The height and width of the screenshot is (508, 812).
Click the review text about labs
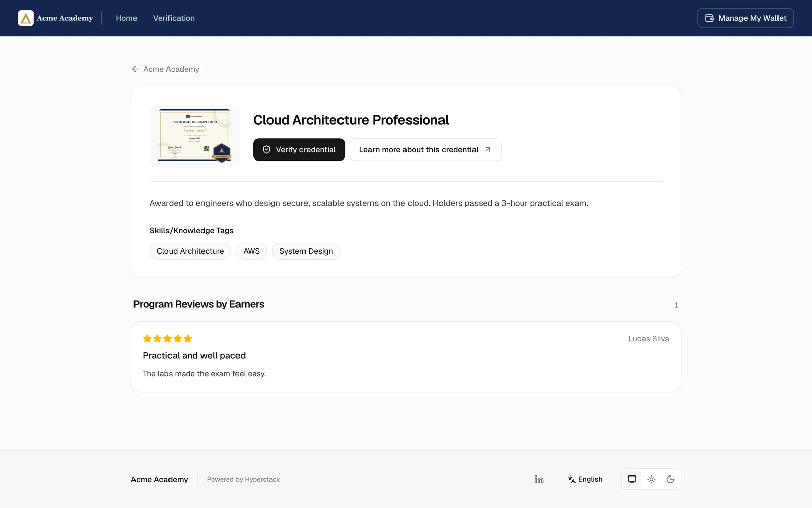click(x=204, y=374)
